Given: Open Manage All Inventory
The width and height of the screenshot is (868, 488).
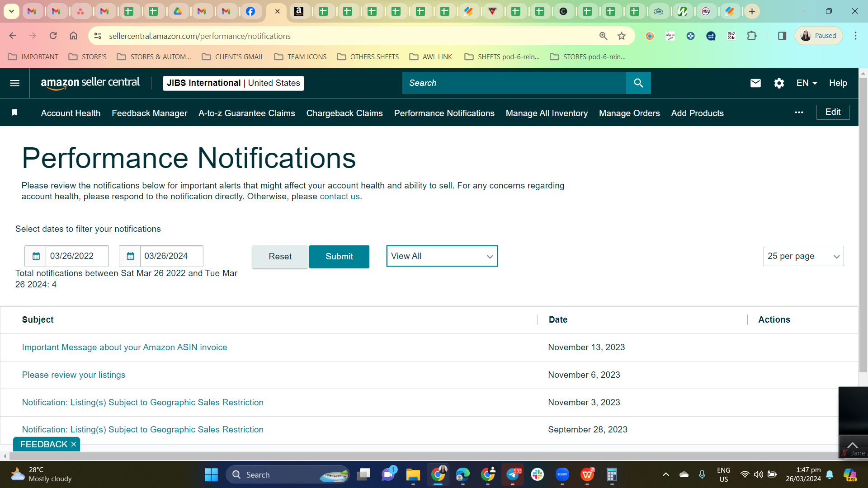Looking at the screenshot, I should pyautogui.click(x=547, y=113).
